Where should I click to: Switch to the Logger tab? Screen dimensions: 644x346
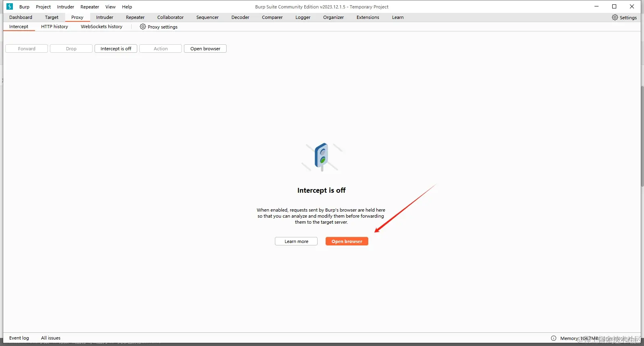click(303, 17)
